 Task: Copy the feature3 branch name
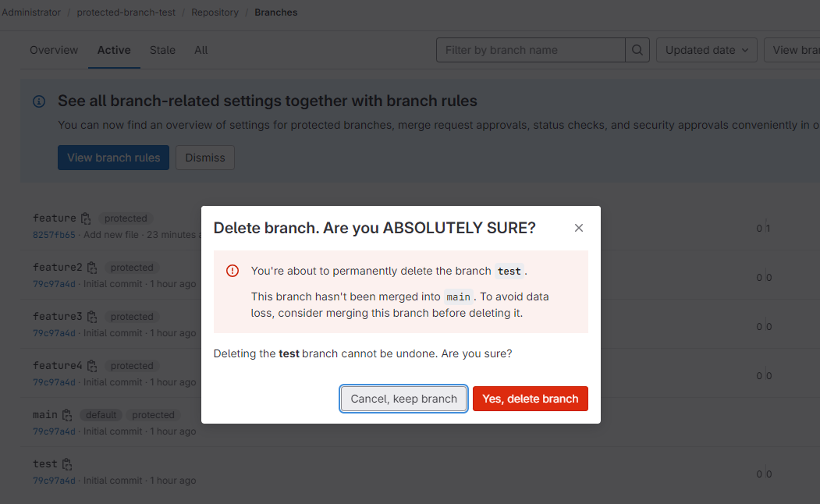[92, 317]
